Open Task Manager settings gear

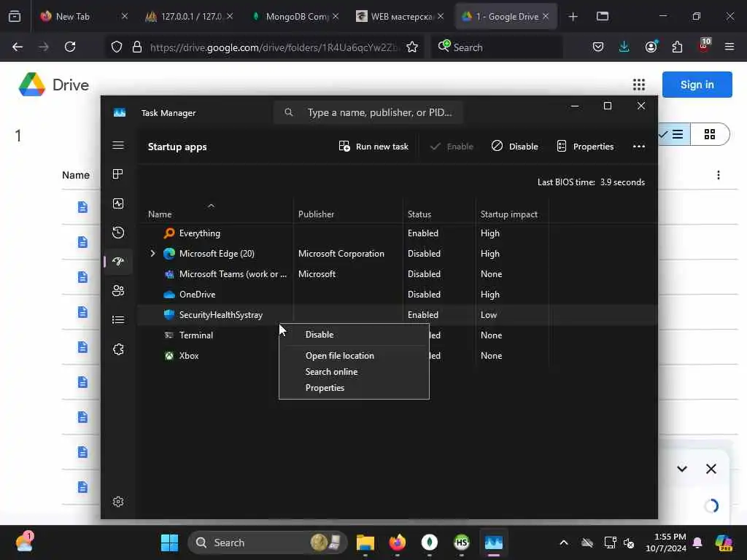pos(118,502)
